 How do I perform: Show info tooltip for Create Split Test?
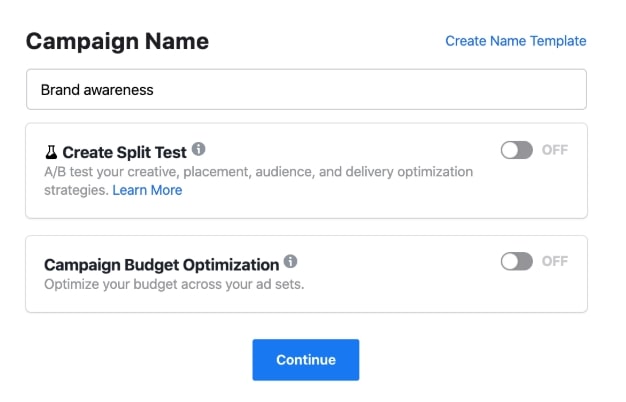coord(198,149)
